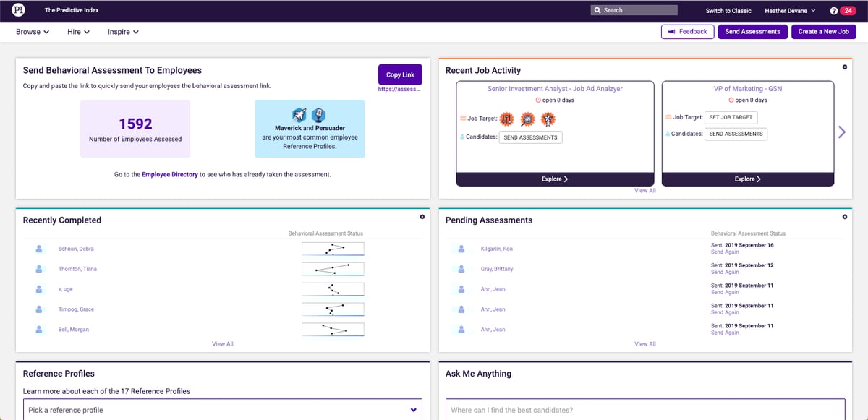This screenshot has width=868, height=420.
Task: Open Thornton, Tiana name
Action: click(x=77, y=269)
